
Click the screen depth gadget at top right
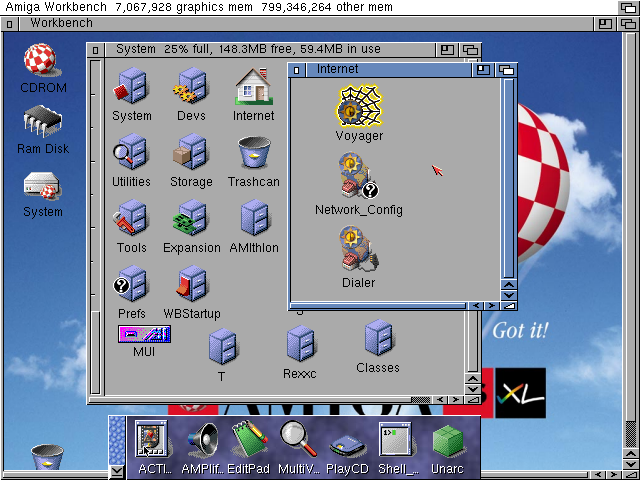tap(628, 7)
